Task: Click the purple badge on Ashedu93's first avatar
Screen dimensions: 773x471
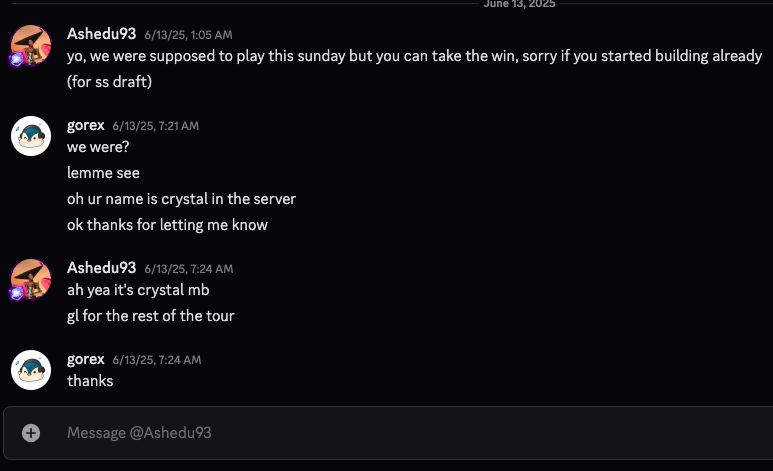Action: click(x=16, y=59)
